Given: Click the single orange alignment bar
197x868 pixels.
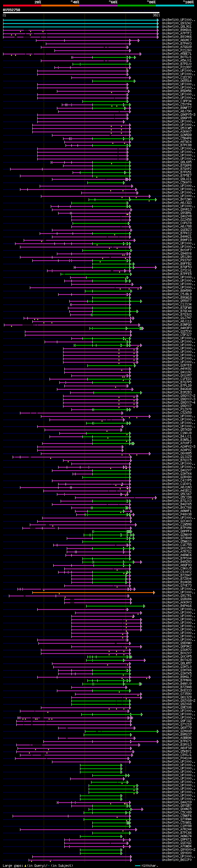Looking at the screenshot, I should pos(94,593).
